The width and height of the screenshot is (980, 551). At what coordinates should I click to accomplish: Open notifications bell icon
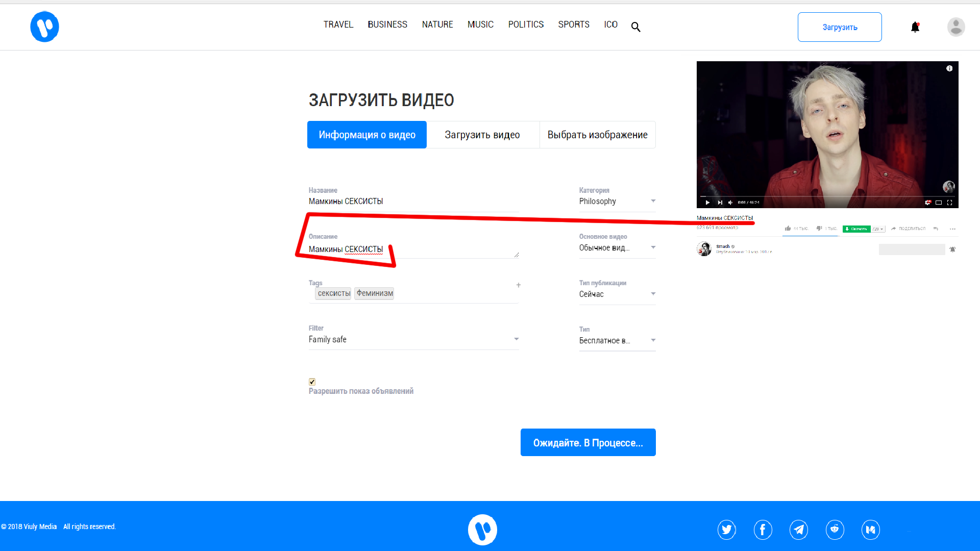point(915,27)
